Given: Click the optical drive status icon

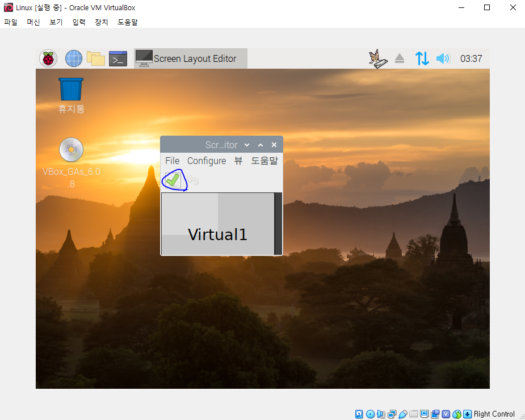Looking at the screenshot, I should coord(370,414).
